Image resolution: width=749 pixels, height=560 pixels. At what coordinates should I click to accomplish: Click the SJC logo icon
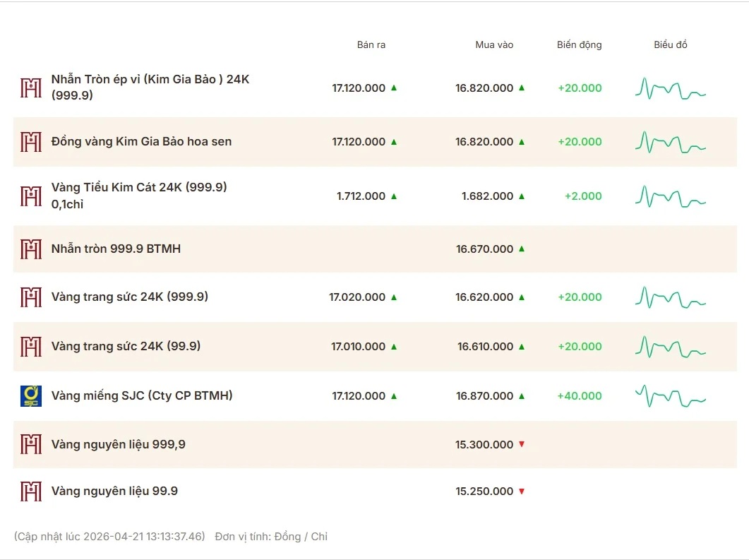31,396
